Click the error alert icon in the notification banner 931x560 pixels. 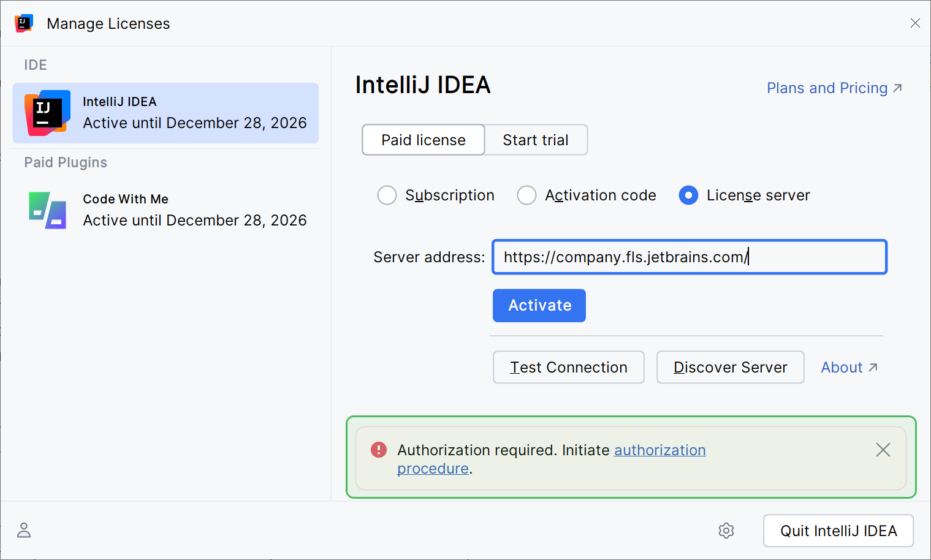(x=378, y=450)
